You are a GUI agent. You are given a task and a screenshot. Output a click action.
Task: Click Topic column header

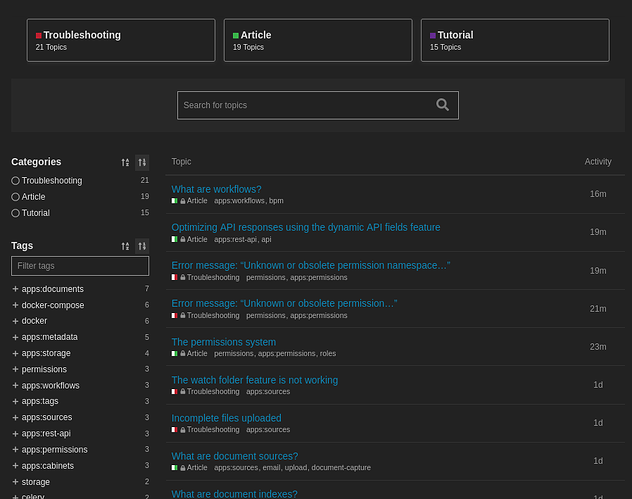pyautogui.click(x=181, y=162)
